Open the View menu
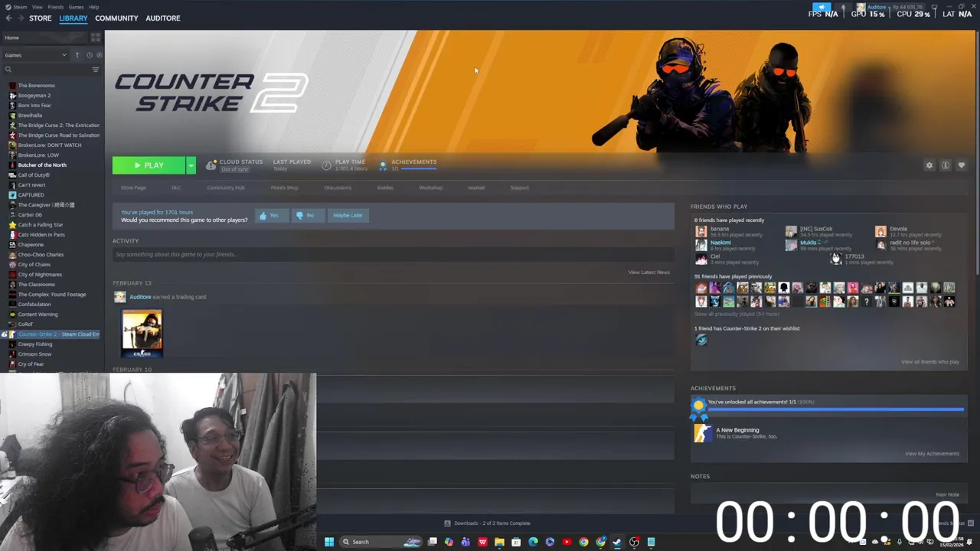The image size is (980, 551). 37,7
